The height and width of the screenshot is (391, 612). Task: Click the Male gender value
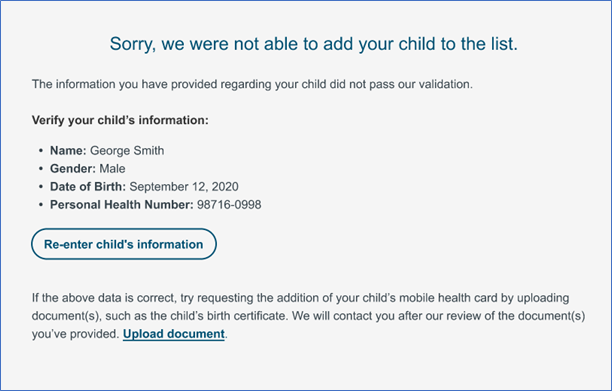112,169
